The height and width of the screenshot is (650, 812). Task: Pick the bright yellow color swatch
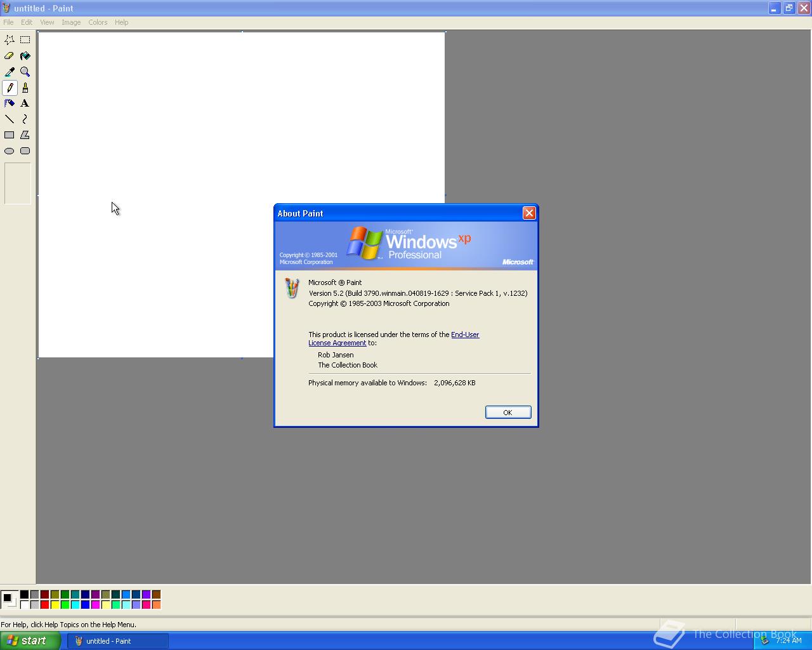pyautogui.click(x=55, y=605)
